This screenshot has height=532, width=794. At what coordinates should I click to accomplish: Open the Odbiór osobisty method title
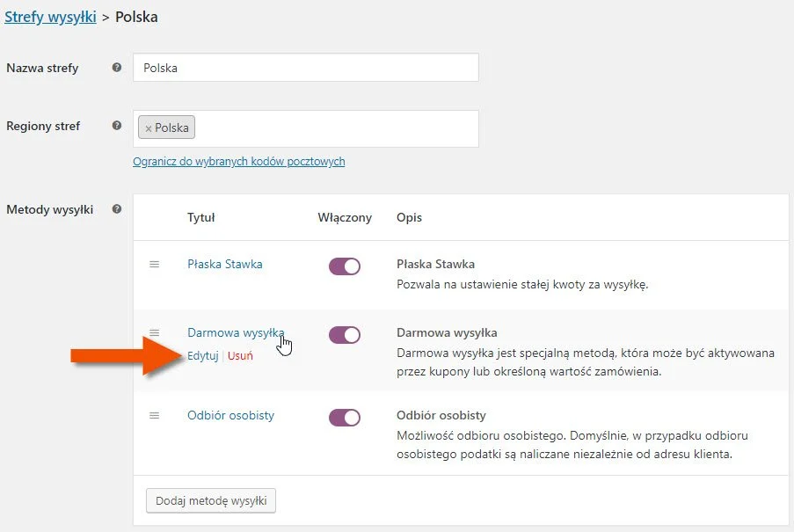tap(231, 416)
